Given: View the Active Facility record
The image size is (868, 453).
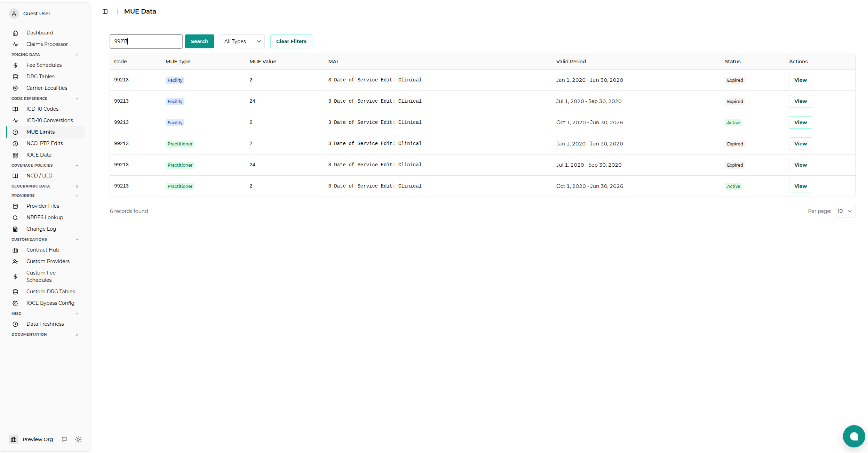Looking at the screenshot, I should [801, 122].
